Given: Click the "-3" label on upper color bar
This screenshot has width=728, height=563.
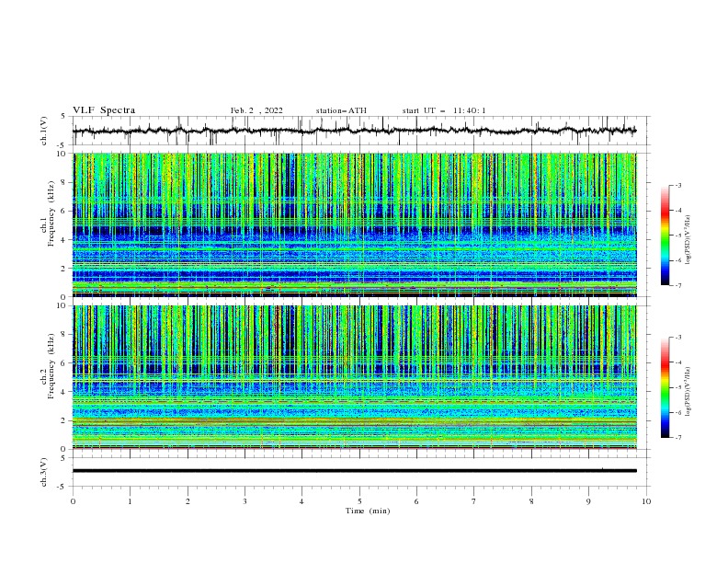Looking at the screenshot, I should [x=678, y=185].
